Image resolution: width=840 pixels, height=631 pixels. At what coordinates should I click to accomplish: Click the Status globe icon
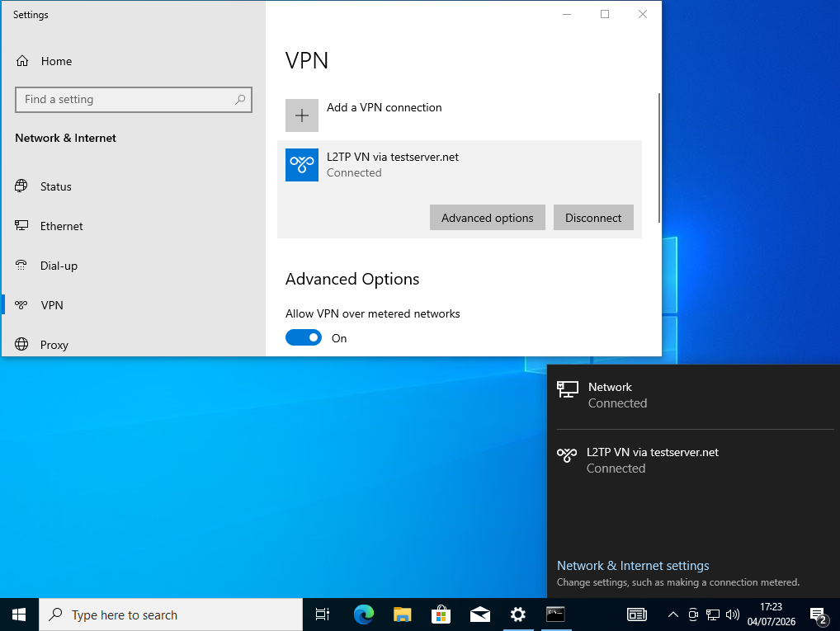[21, 186]
